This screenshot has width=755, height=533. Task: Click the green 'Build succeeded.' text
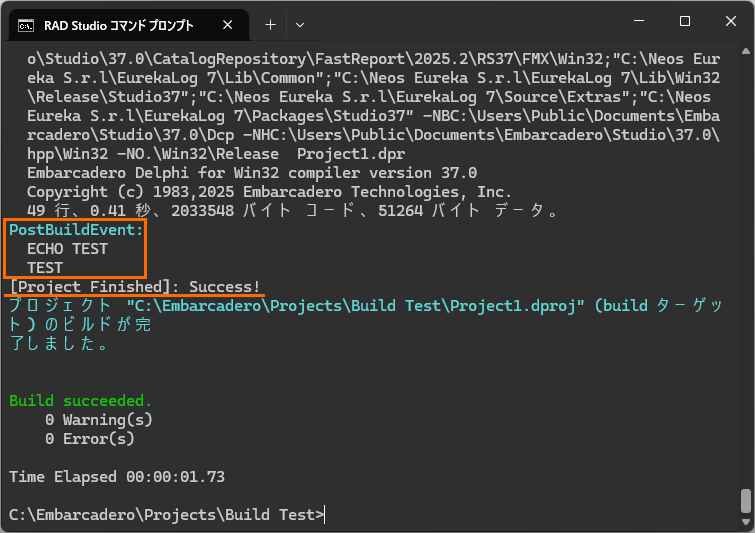tap(80, 401)
